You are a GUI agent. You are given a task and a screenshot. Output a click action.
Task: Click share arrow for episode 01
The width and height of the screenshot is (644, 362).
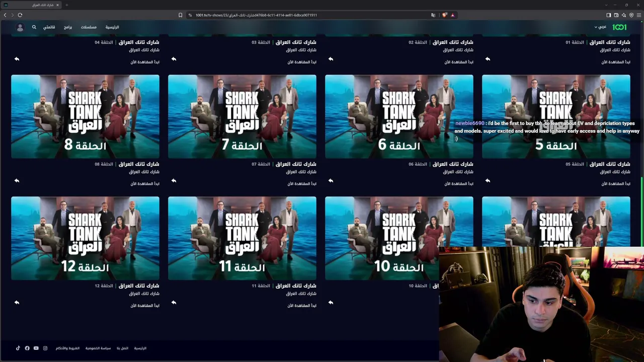pyautogui.click(x=488, y=59)
